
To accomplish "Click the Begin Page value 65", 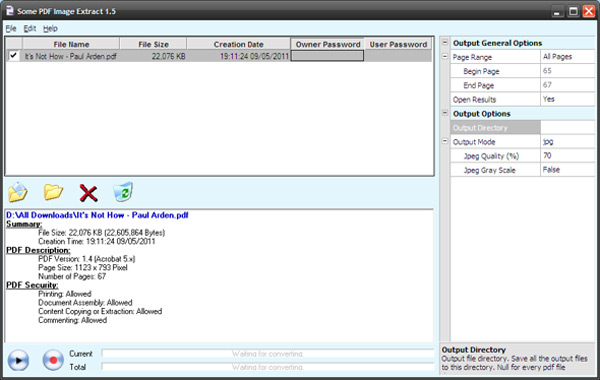I will (x=568, y=71).
